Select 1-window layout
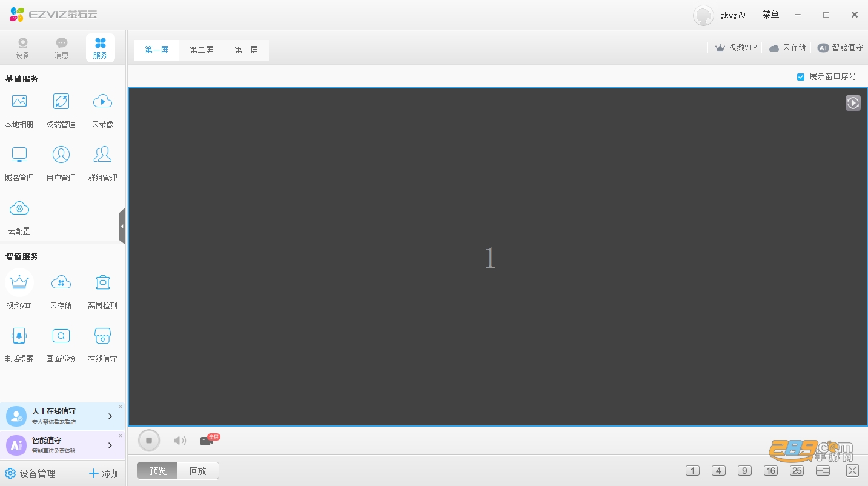Image resolution: width=868 pixels, height=486 pixels. pyautogui.click(x=692, y=471)
